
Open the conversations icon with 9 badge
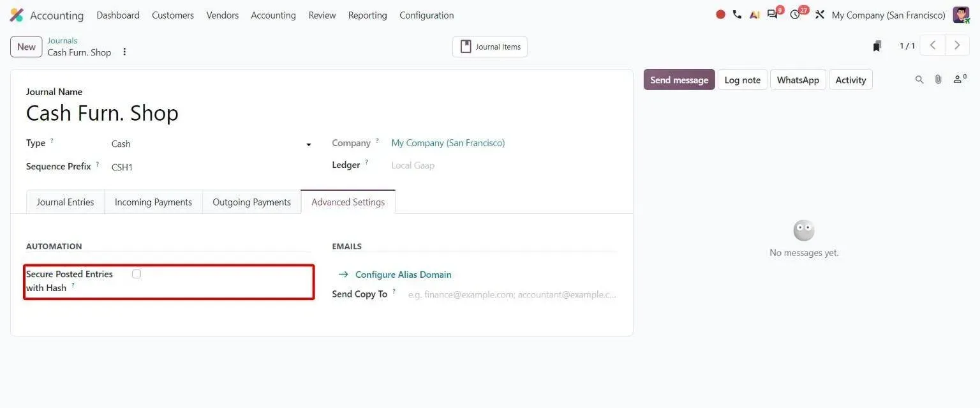[773, 14]
